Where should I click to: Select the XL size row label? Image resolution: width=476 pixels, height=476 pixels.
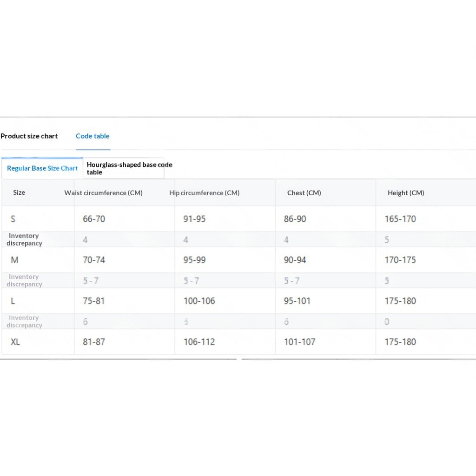point(15,342)
